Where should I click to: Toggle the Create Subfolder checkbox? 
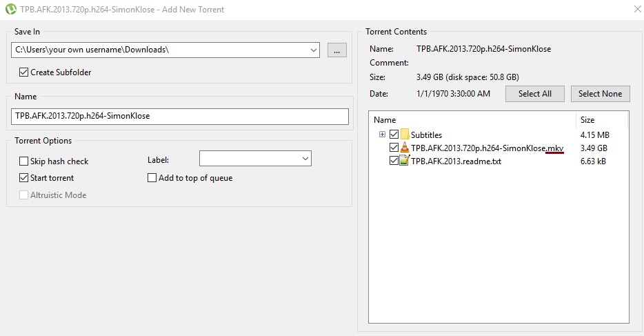24,72
